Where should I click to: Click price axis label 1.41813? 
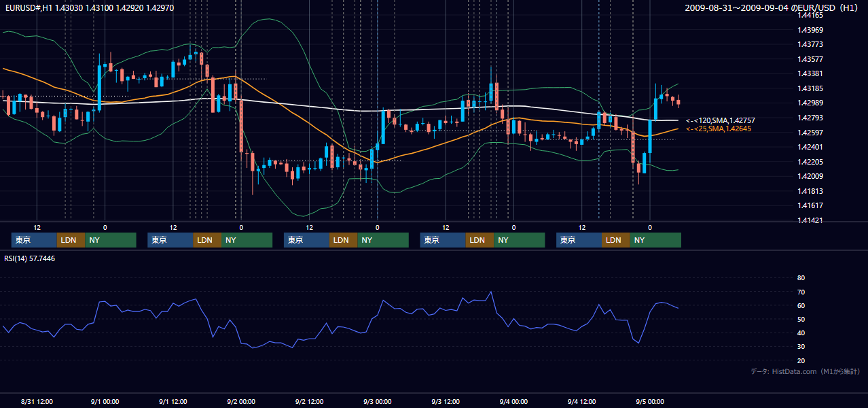point(810,191)
